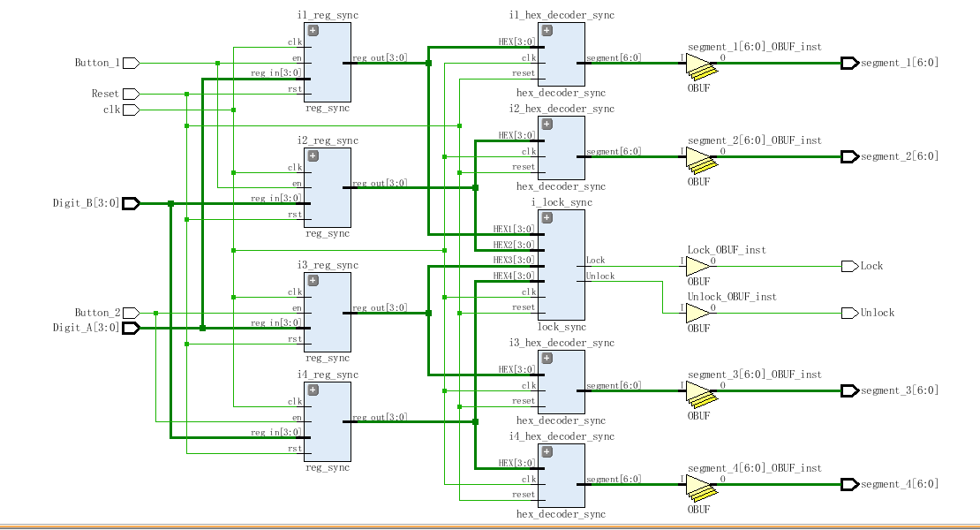Select the segment_2[6:0] OBUF buffer symbol

[701, 160]
